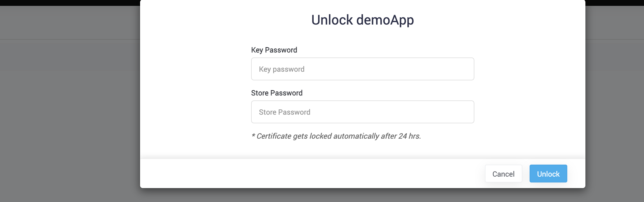Dismiss the Unlock demoApp dialog via Cancel
Image resolution: width=644 pixels, height=202 pixels.
click(x=503, y=174)
